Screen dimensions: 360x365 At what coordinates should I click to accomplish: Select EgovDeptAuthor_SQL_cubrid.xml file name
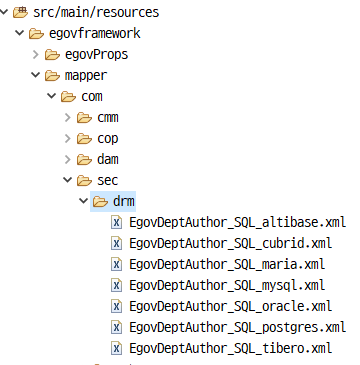pyautogui.click(x=231, y=244)
